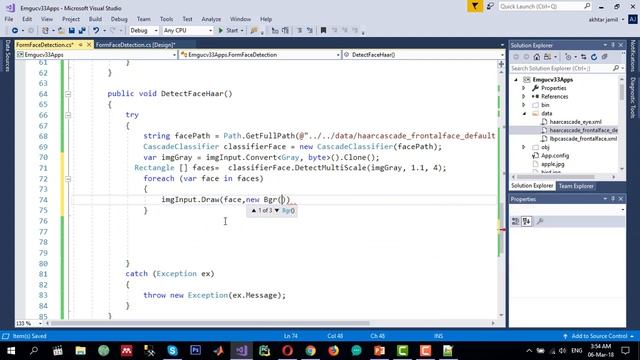Click the editor horizontal scrollbar
The width and height of the screenshot is (640, 360).
pyautogui.click(x=210, y=323)
